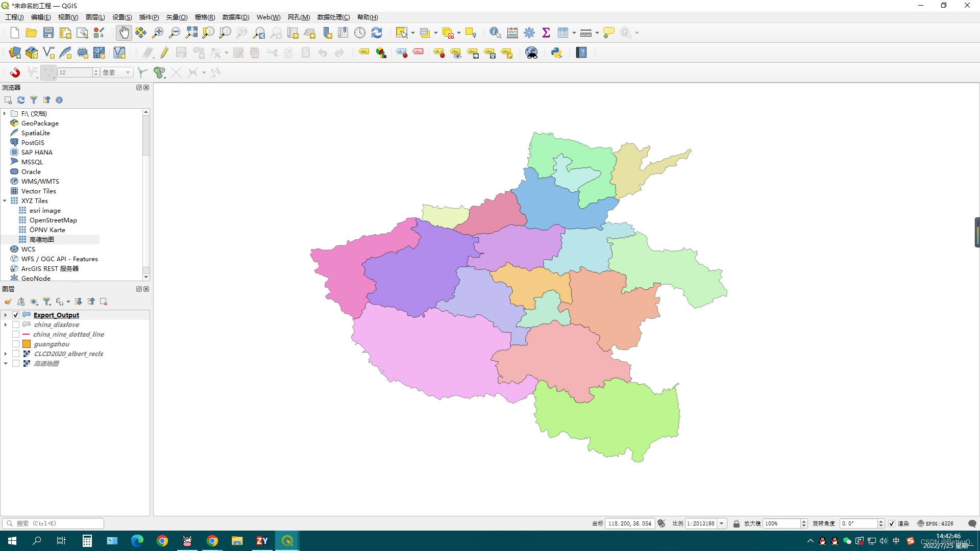This screenshot has height=551, width=980.
Task: Click the Identify Features tool
Action: pyautogui.click(x=495, y=33)
